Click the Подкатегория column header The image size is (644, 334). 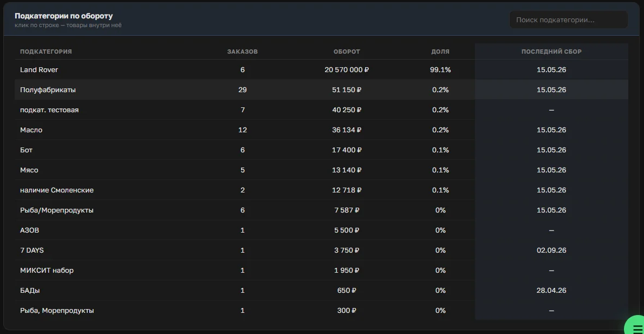point(46,52)
